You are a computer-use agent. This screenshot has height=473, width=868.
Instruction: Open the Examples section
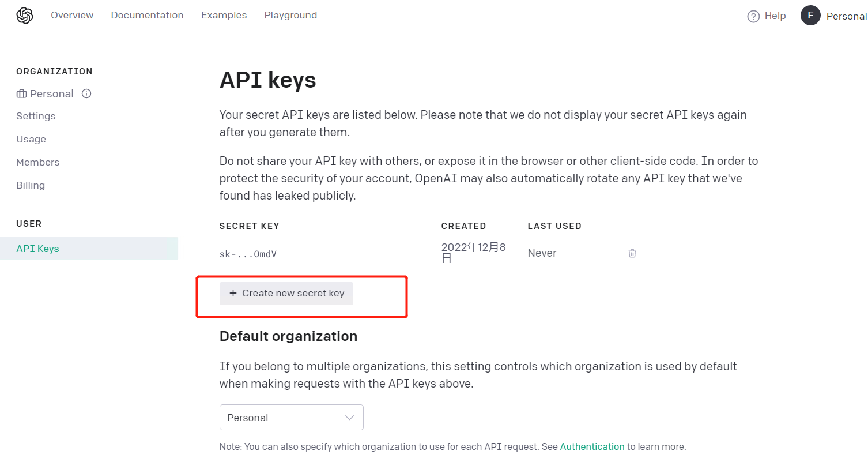(x=224, y=15)
